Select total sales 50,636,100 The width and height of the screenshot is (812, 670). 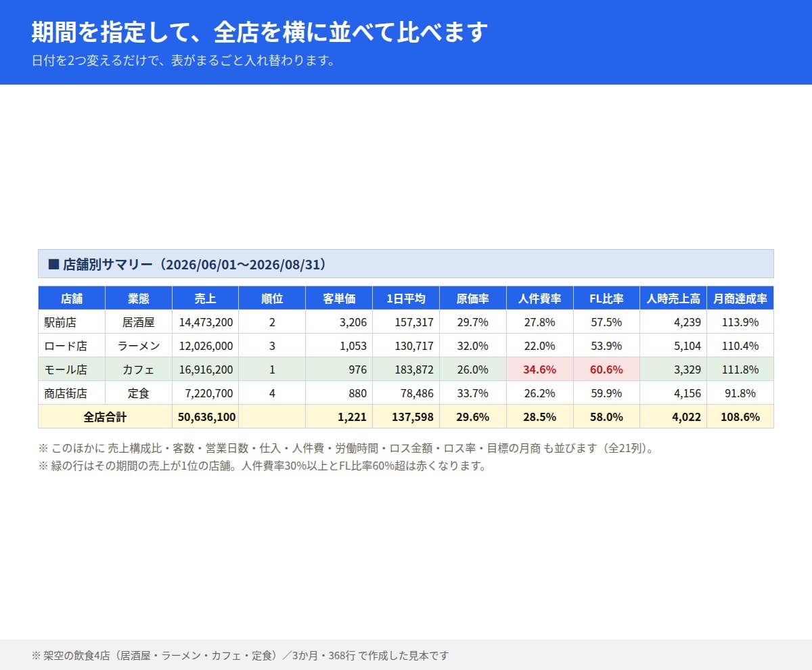[x=206, y=417]
